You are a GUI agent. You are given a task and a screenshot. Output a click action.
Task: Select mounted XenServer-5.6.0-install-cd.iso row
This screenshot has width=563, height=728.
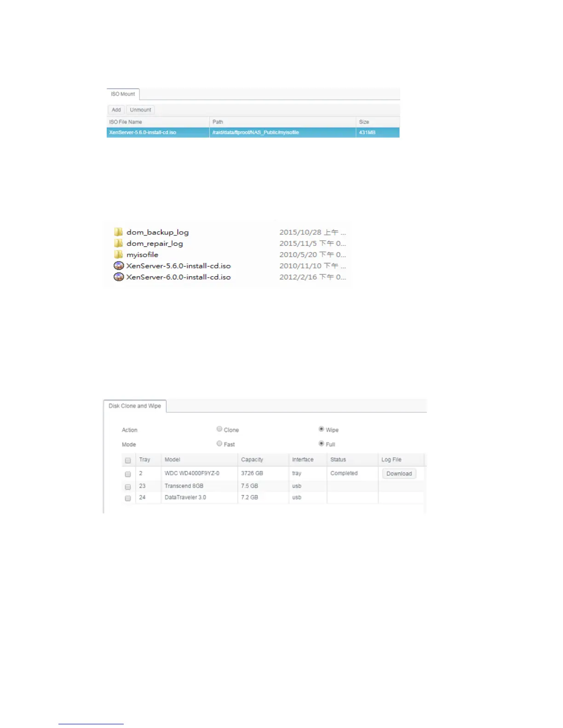pyautogui.click(x=253, y=132)
